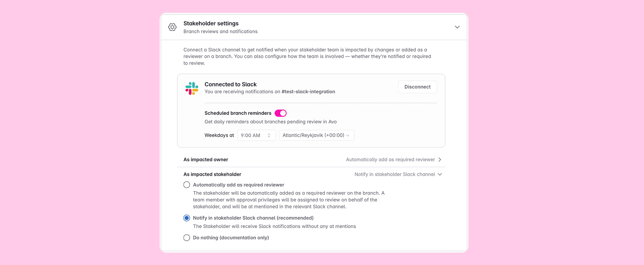
Task: Disable Scheduled branch reminders
Action: pos(281,113)
